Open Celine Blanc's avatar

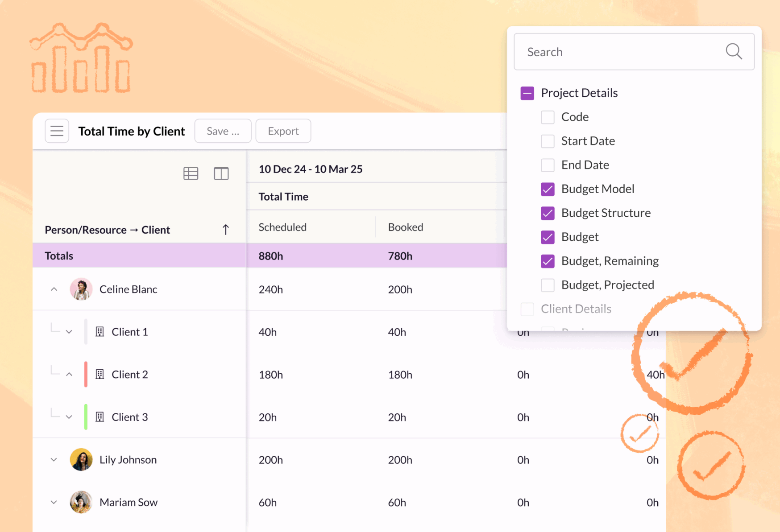(x=81, y=289)
